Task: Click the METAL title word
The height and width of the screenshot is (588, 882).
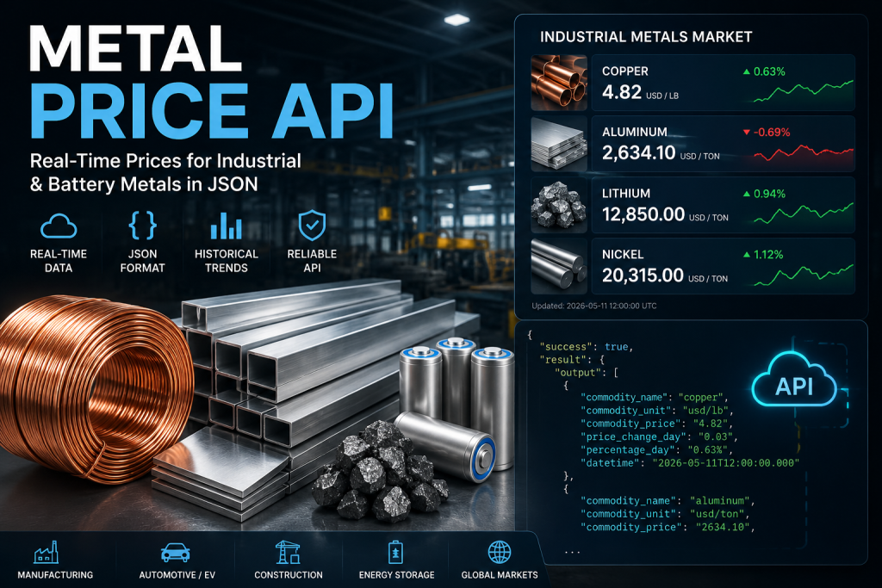Action: tap(135, 48)
